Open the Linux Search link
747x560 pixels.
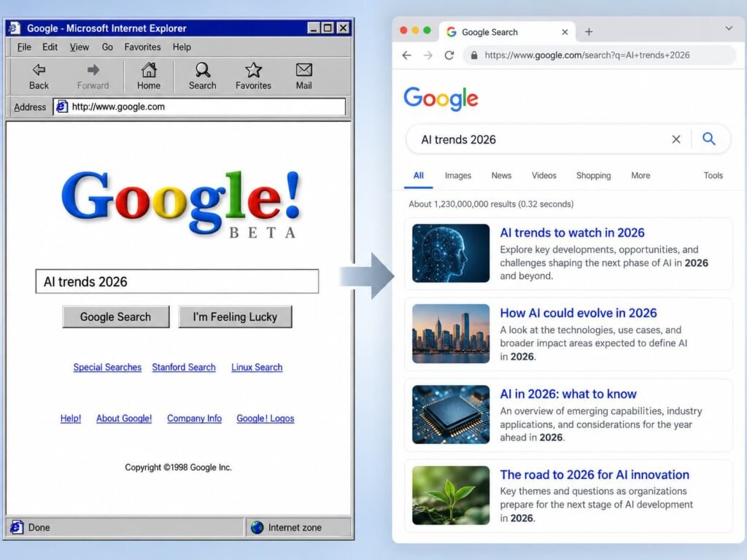257,367
